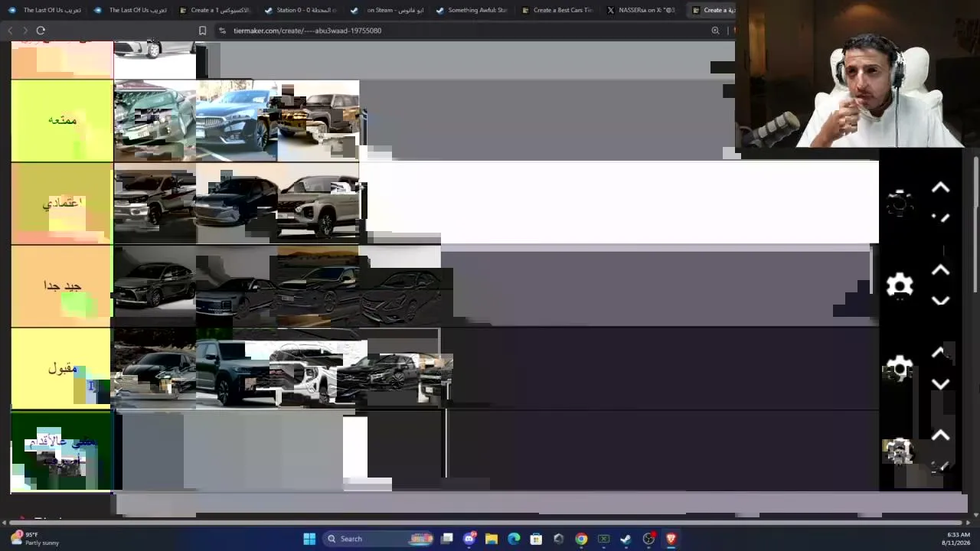Screen dimensions: 980x551
Task: Move the dark green bottom tier up
Action: pyautogui.click(x=941, y=436)
